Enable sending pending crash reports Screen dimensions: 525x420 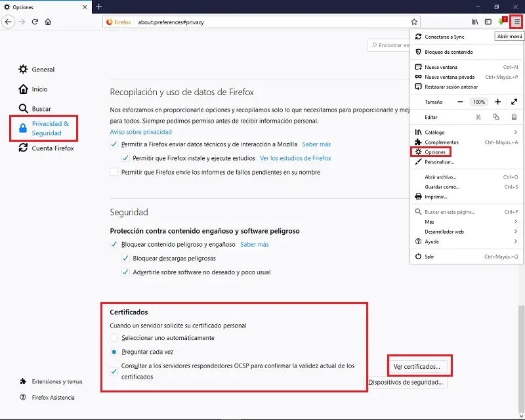114,172
